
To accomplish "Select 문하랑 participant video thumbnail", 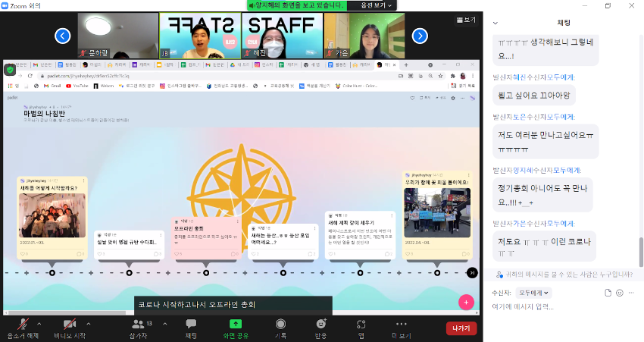I will tap(118, 36).
